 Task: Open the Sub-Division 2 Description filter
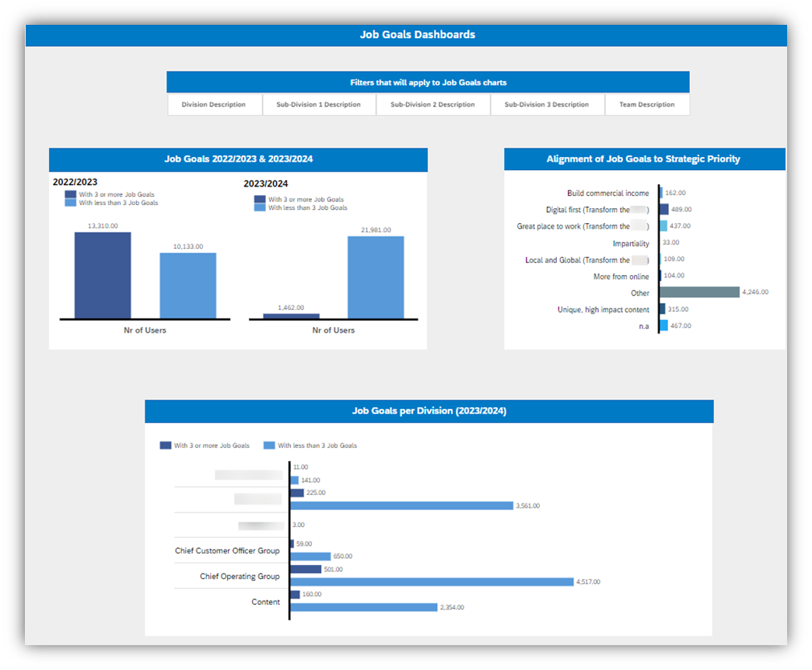432,104
